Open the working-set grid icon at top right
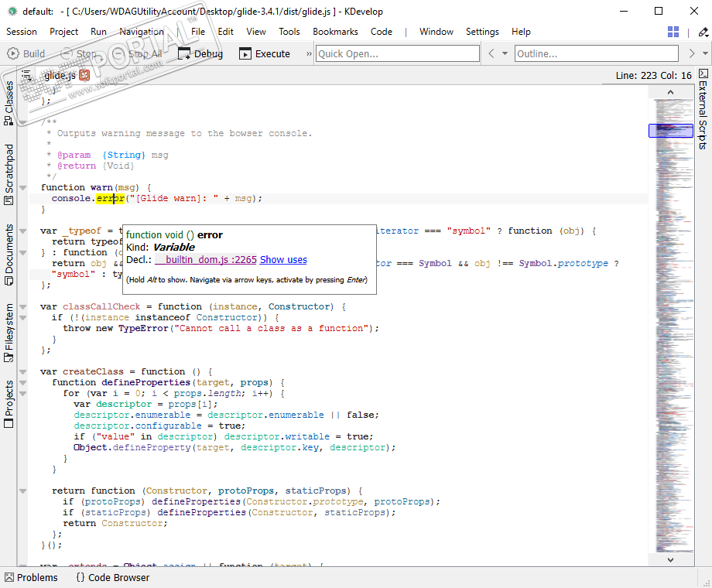 (673, 32)
